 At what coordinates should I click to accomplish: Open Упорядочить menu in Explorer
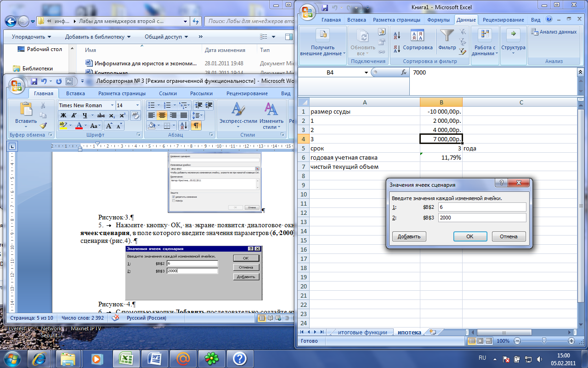(x=32, y=37)
